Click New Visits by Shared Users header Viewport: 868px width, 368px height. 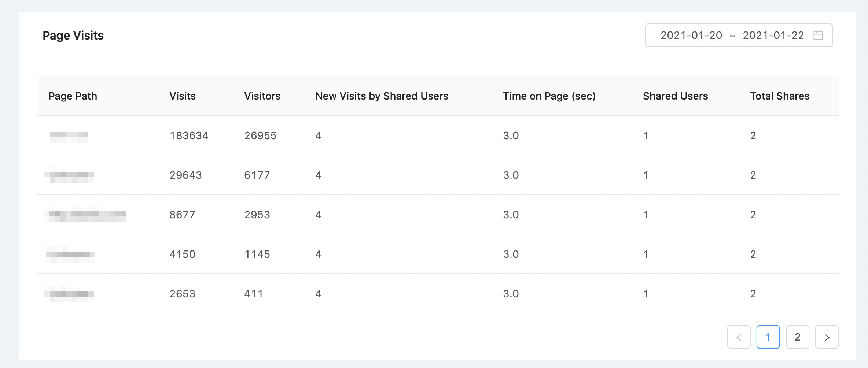point(382,96)
